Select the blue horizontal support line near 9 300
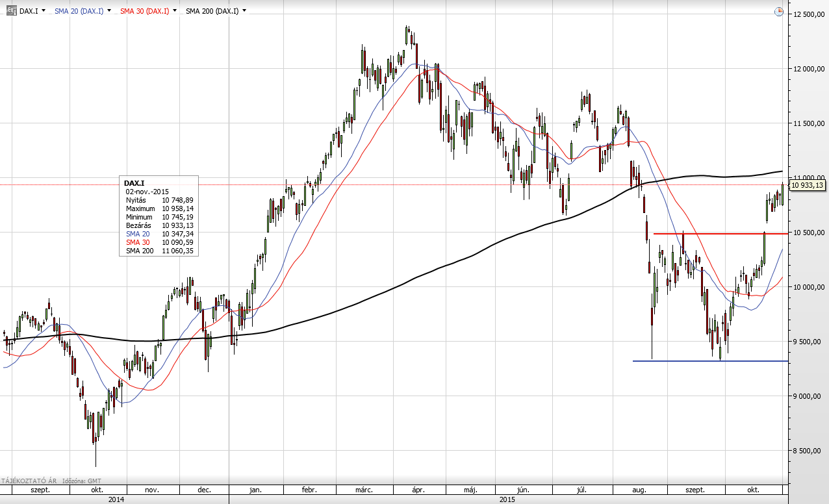 pyautogui.click(x=710, y=361)
